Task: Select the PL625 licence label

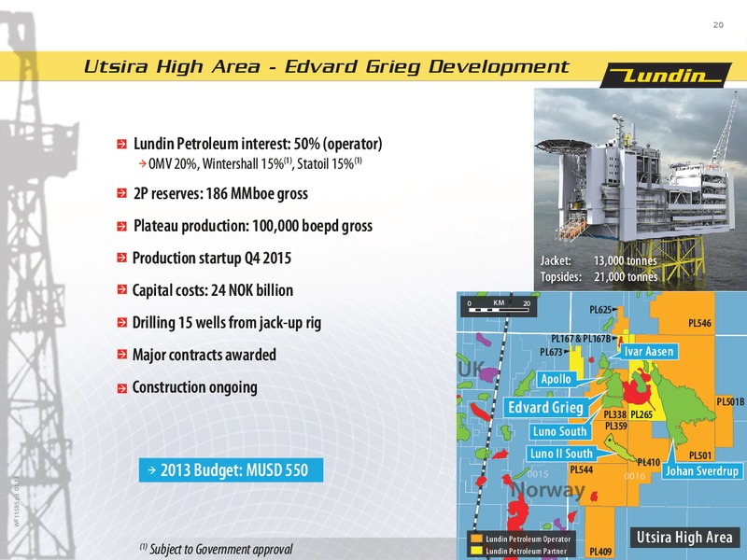Action: 600,310
